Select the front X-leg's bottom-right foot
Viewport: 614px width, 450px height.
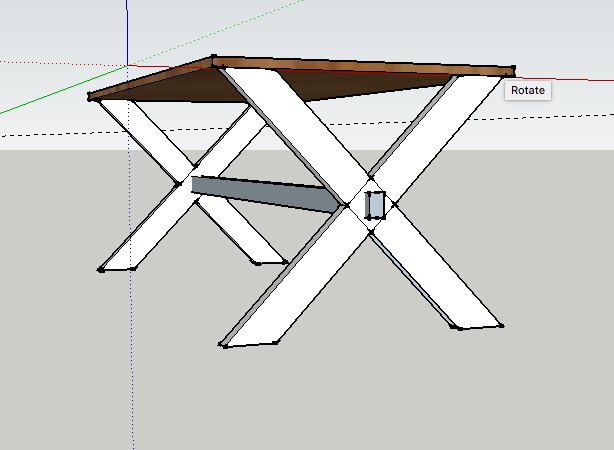click(x=477, y=323)
